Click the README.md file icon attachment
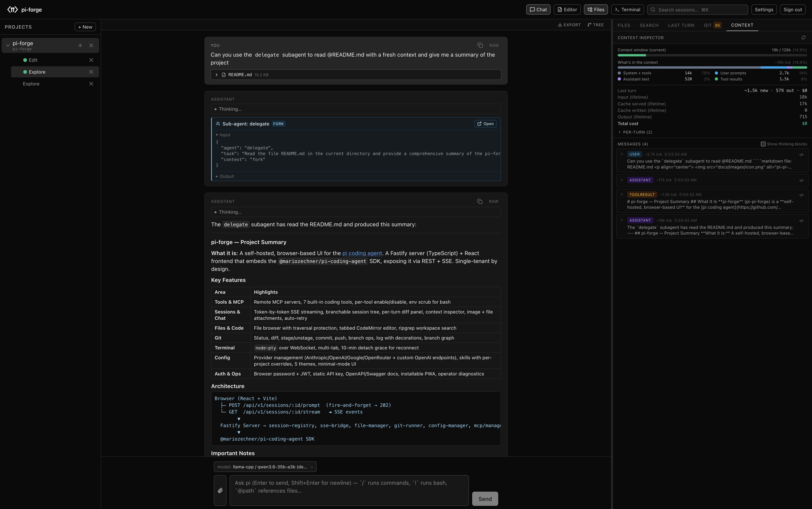This screenshot has height=509, width=812. [224, 75]
